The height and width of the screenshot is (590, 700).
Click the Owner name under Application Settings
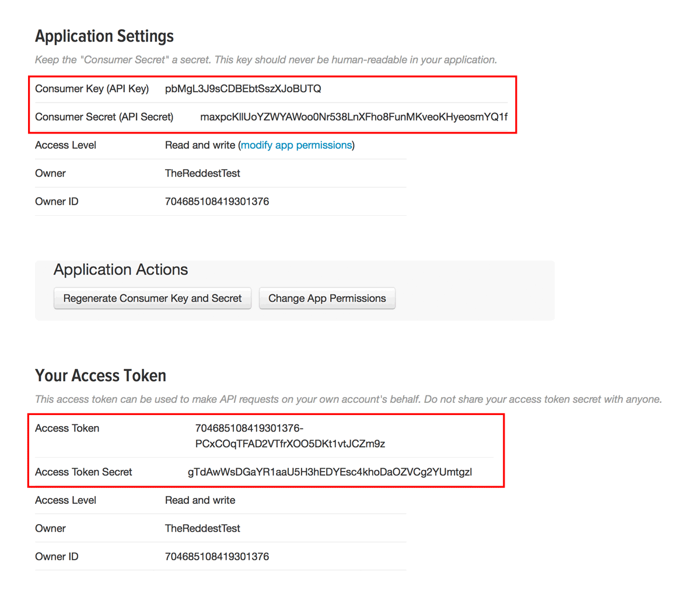pos(202,173)
